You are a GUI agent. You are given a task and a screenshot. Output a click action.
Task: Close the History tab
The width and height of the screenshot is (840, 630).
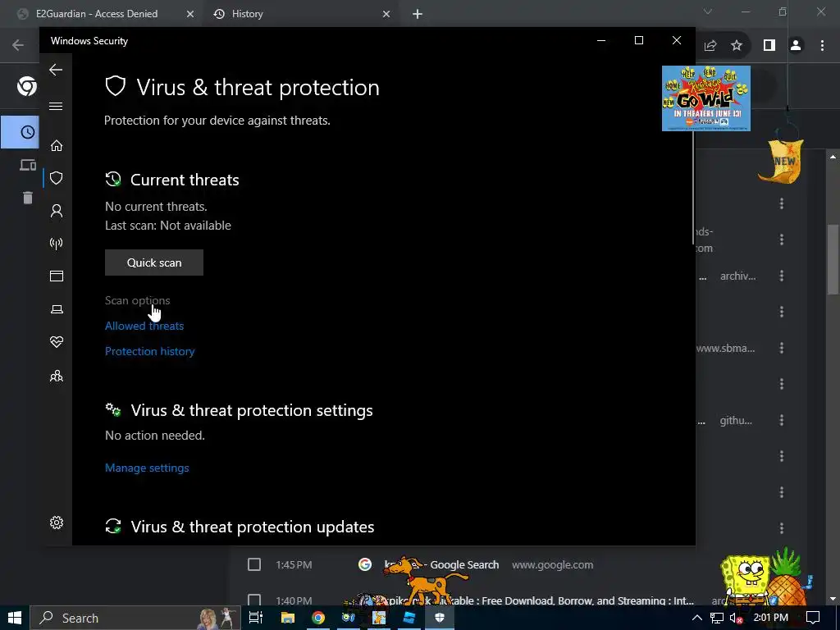[x=386, y=14]
